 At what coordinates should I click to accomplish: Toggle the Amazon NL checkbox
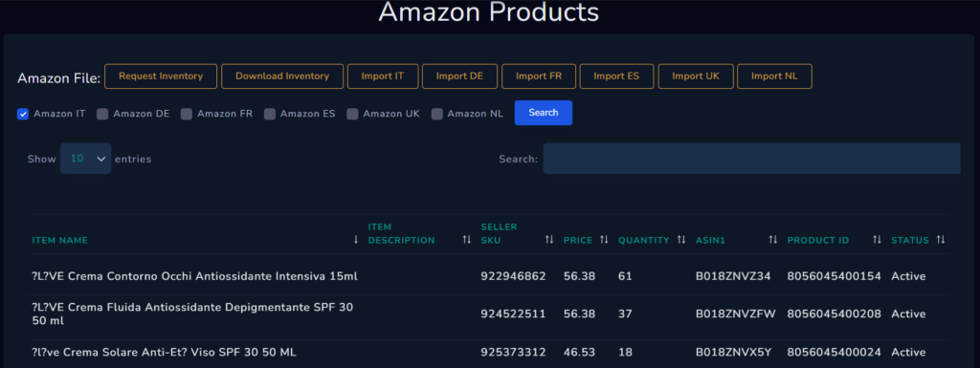point(436,114)
